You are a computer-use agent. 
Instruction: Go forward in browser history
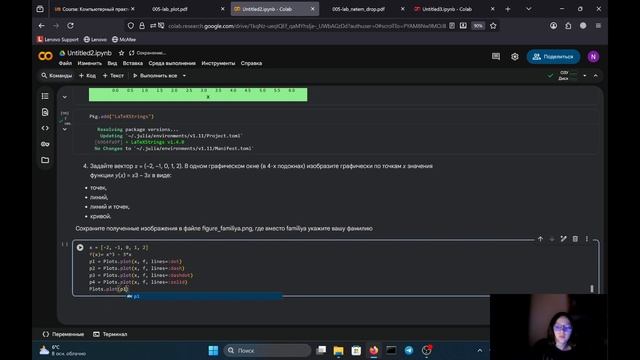coord(56,26)
